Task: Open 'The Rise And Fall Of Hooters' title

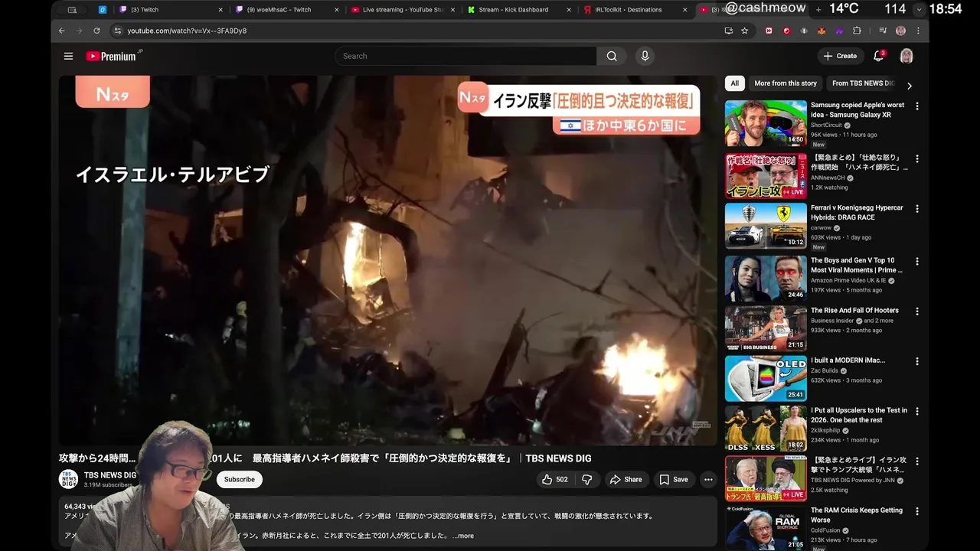Action: [x=854, y=311]
